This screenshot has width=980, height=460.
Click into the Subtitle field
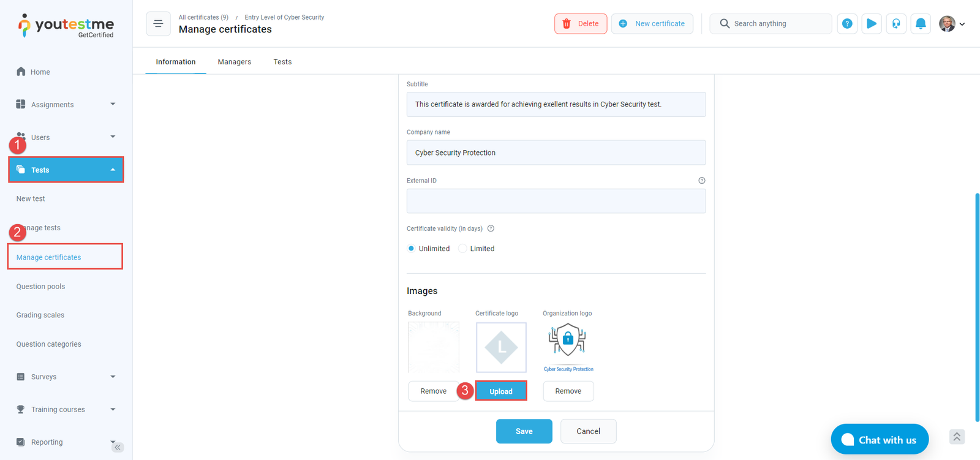coord(556,104)
